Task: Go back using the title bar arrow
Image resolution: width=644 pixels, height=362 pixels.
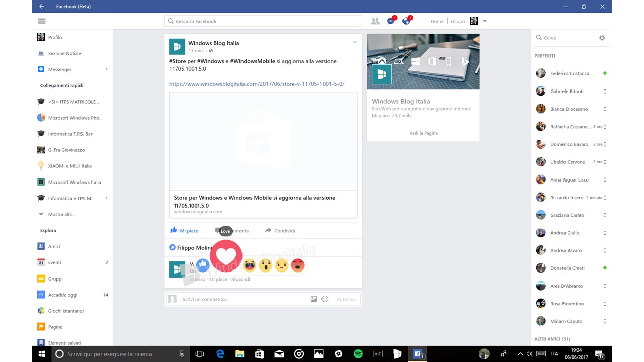Action: point(42,7)
